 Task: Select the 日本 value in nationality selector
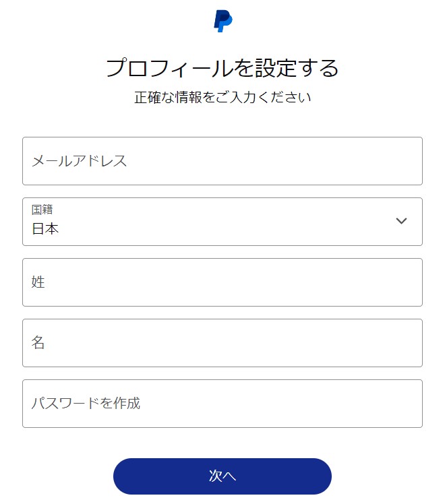[45, 229]
